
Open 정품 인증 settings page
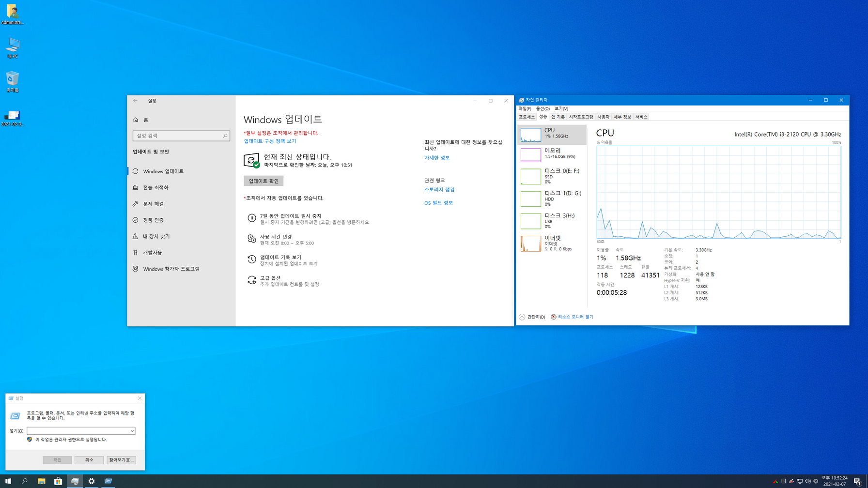coord(181,220)
